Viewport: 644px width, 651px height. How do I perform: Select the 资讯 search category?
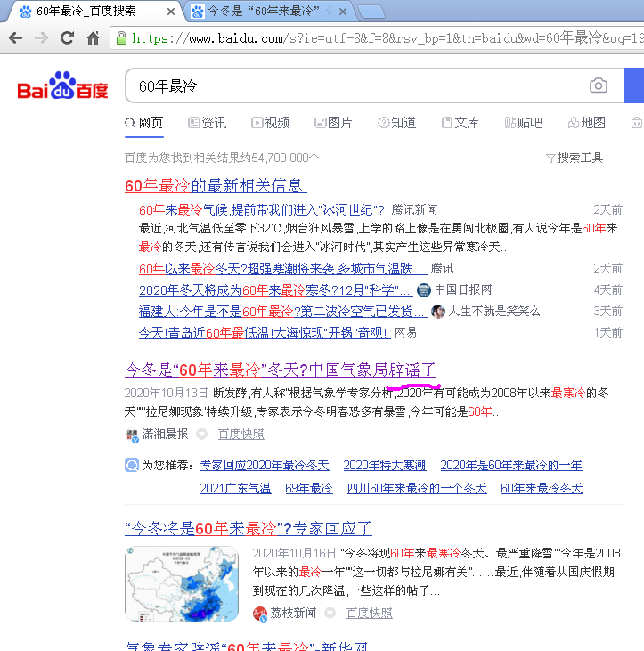[x=208, y=123]
